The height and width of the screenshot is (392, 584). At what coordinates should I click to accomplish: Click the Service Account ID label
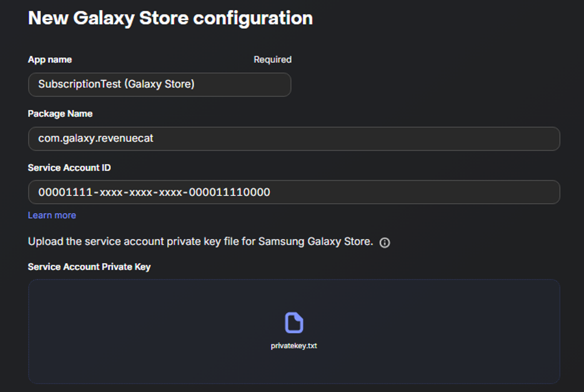tap(69, 168)
